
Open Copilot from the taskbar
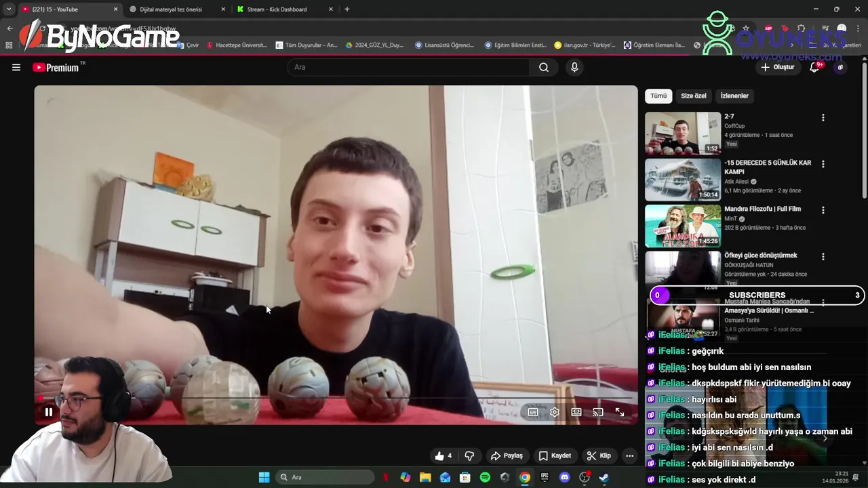(x=406, y=477)
